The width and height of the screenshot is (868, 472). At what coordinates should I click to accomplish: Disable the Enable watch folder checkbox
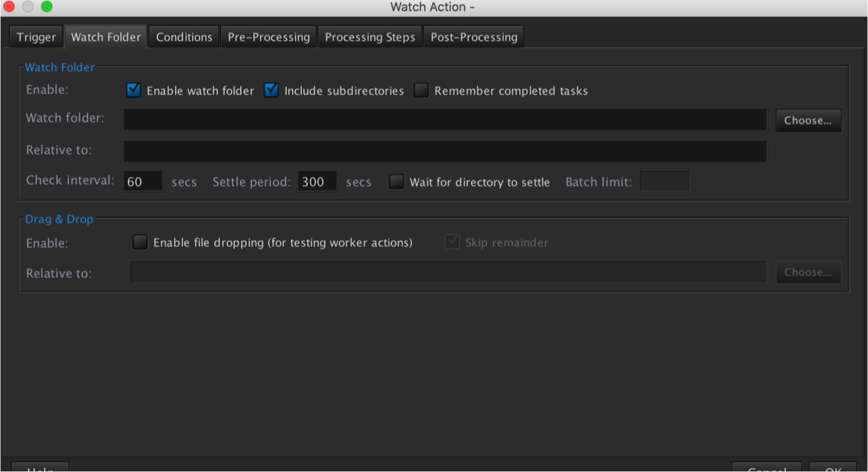click(x=134, y=91)
